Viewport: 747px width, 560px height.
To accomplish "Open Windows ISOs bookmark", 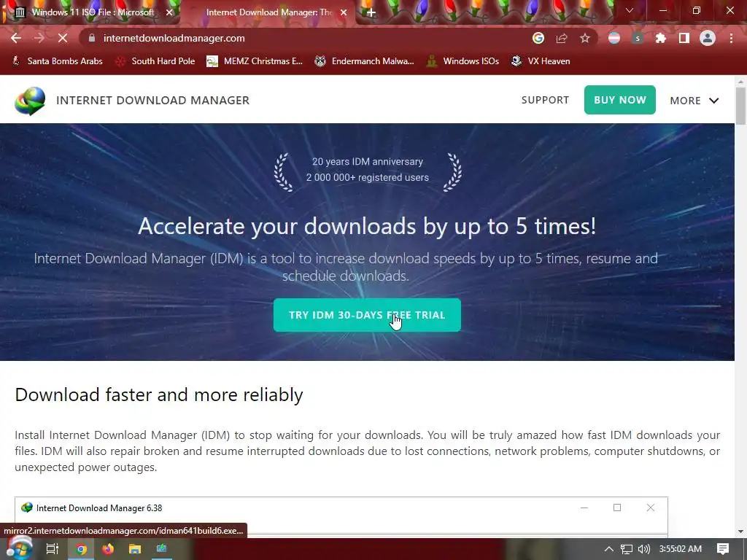I will [462, 61].
